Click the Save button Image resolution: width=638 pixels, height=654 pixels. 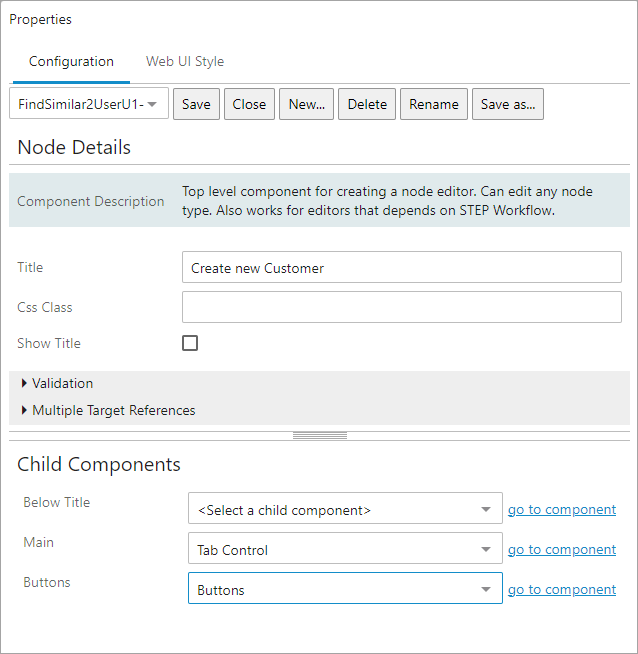click(x=196, y=104)
